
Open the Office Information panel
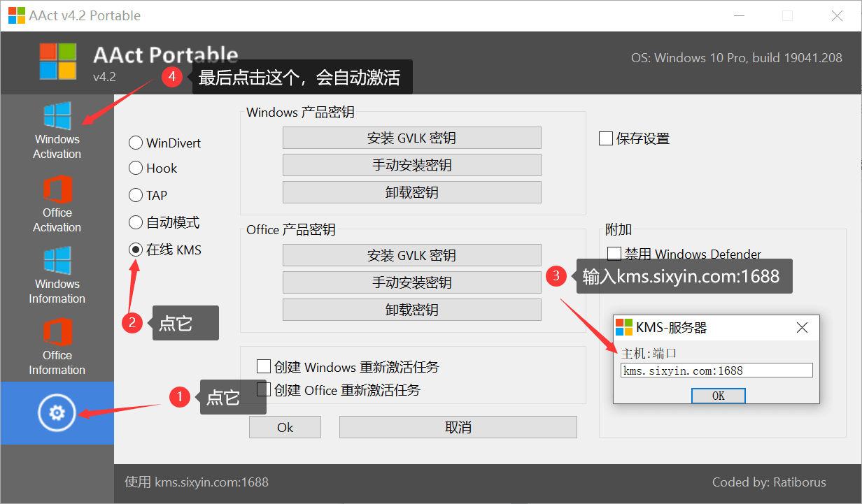57,347
